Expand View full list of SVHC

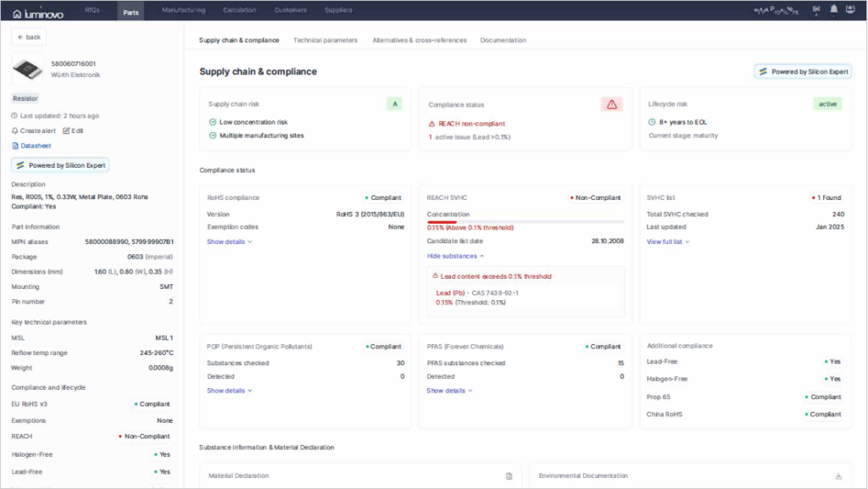pos(668,242)
